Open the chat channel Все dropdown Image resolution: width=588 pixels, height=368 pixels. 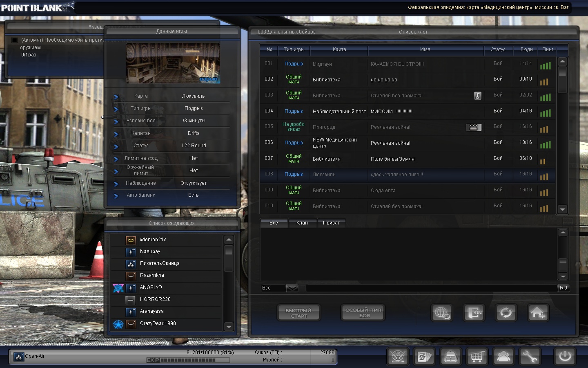pos(292,288)
